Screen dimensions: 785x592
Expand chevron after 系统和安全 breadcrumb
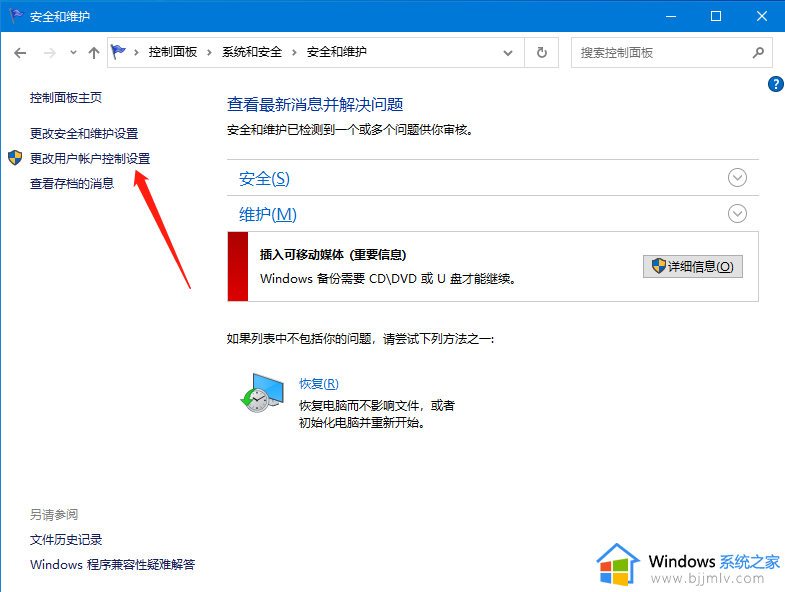tap(294, 52)
